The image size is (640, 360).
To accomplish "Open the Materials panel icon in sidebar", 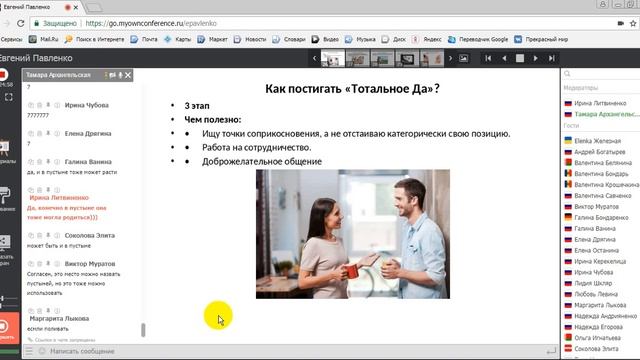I will [4, 148].
